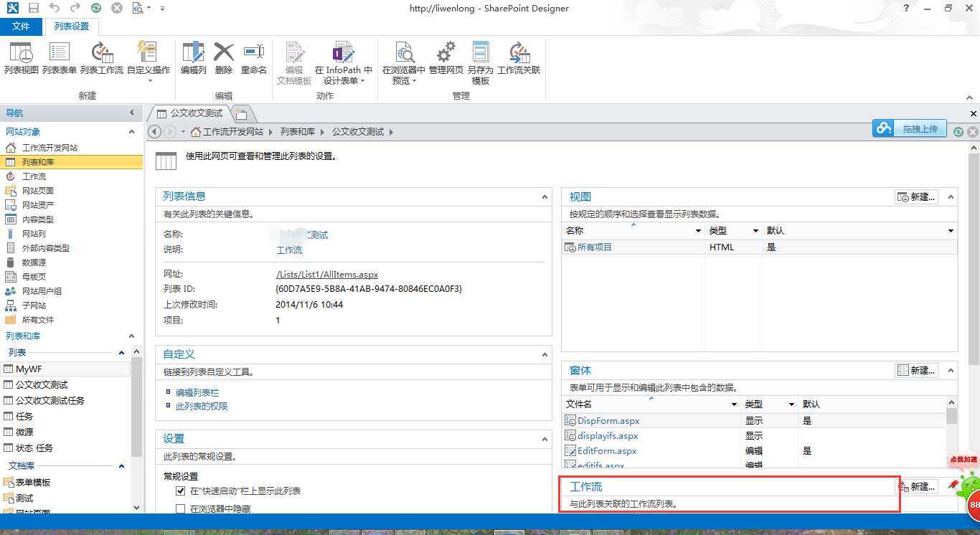The height and width of the screenshot is (535, 980).
Task: Open 文件名 column filter dropdown in 窗体
Action: [x=734, y=404]
